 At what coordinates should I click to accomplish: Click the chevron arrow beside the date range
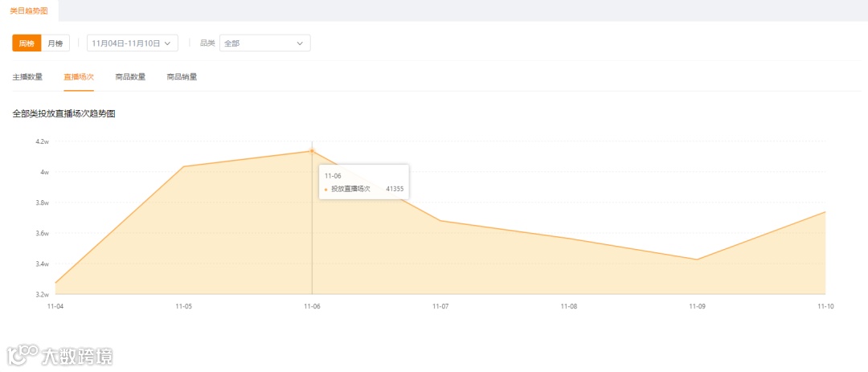point(167,43)
